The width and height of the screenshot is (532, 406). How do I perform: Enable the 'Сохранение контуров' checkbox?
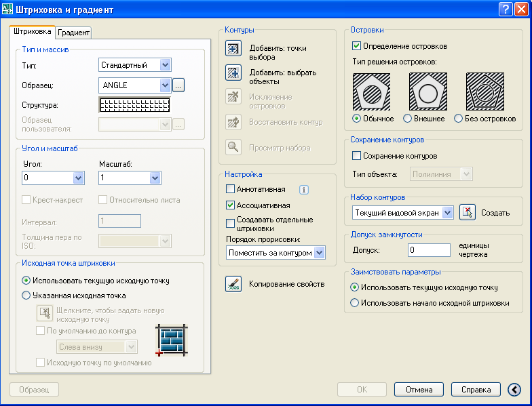[356, 156]
